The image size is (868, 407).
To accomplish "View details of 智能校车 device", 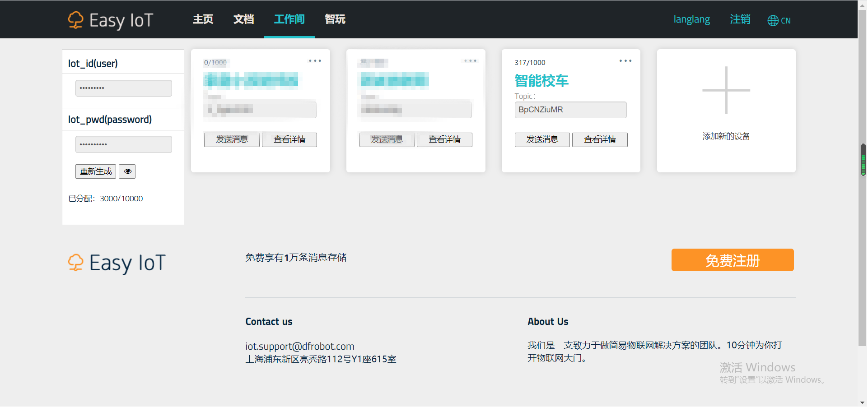I will tap(600, 139).
